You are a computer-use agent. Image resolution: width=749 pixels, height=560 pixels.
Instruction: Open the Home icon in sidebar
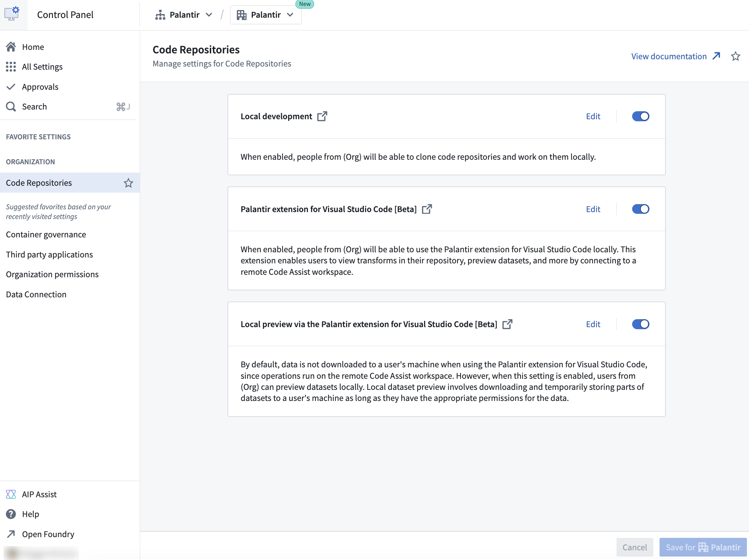click(11, 47)
